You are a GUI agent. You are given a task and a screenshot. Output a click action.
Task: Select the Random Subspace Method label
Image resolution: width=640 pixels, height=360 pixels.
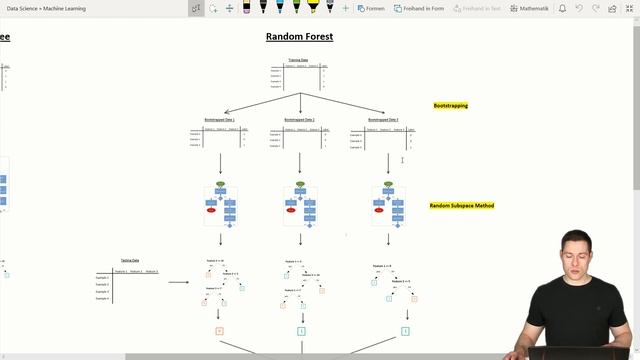point(462,206)
